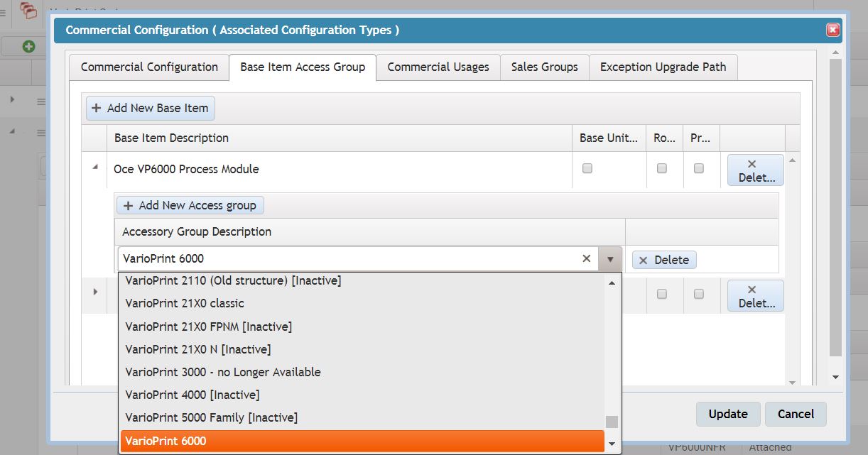Open the Accessory Group dropdown arrow
The image size is (868, 455).
click(x=609, y=259)
